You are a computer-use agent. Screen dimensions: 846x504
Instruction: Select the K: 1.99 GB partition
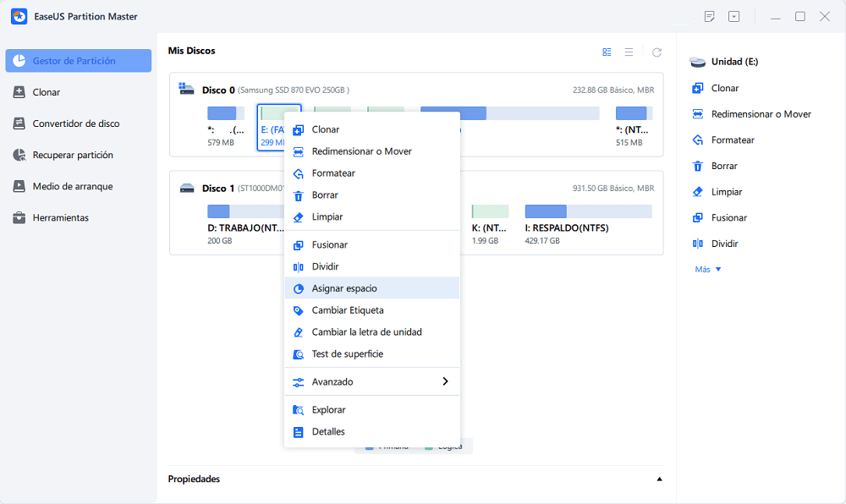click(x=489, y=225)
